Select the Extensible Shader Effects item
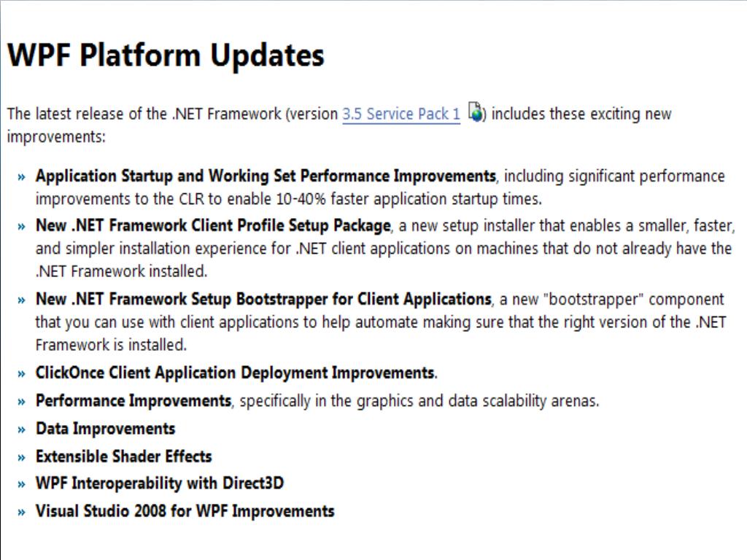This screenshot has width=747, height=560. coord(124,456)
